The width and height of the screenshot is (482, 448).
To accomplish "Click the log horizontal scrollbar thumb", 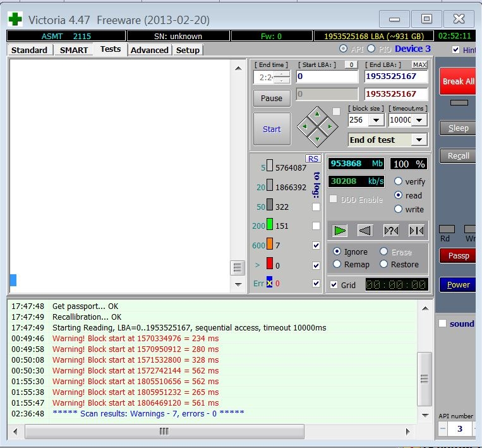I will (x=164, y=432).
